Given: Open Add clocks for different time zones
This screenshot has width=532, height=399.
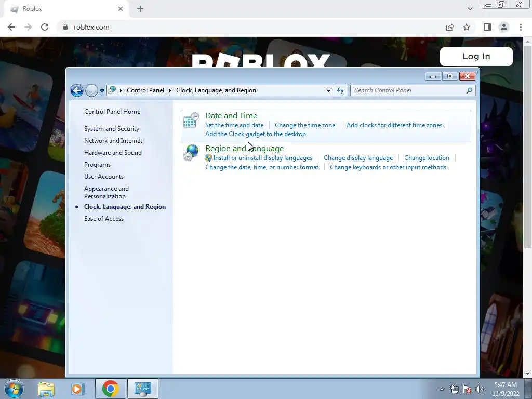Looking at the screenshot, I should [394, 125].
